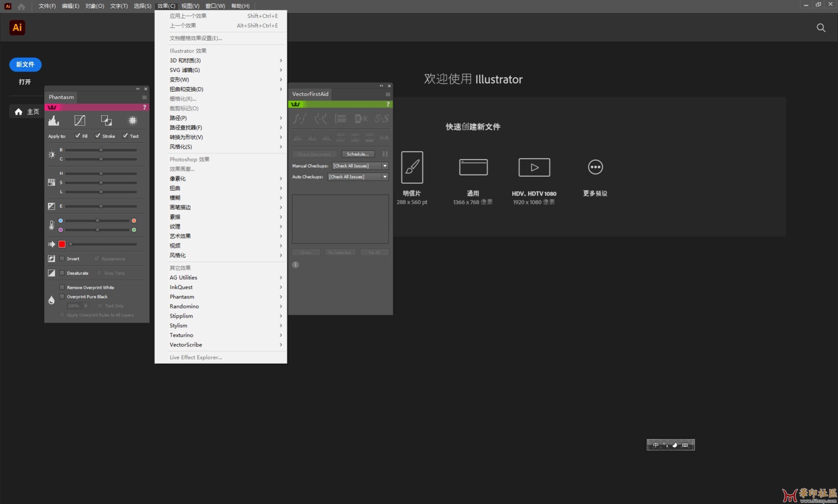
Task: Click the hue/saturation icon beside H S L sliders
Action: pos(52,182)
